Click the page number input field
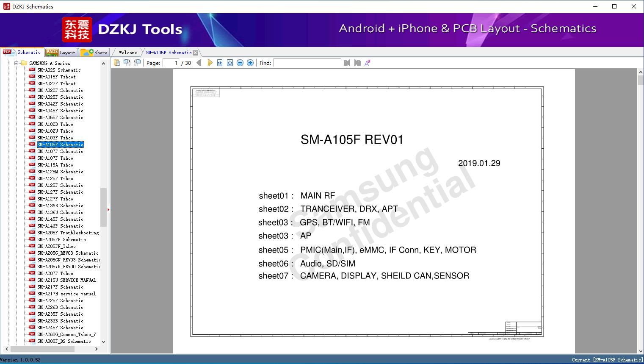644x364 pixels. tap(171, 63)
